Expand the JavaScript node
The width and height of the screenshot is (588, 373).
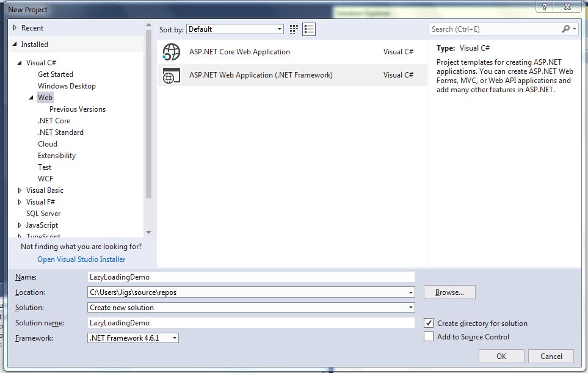pos(20,225)
